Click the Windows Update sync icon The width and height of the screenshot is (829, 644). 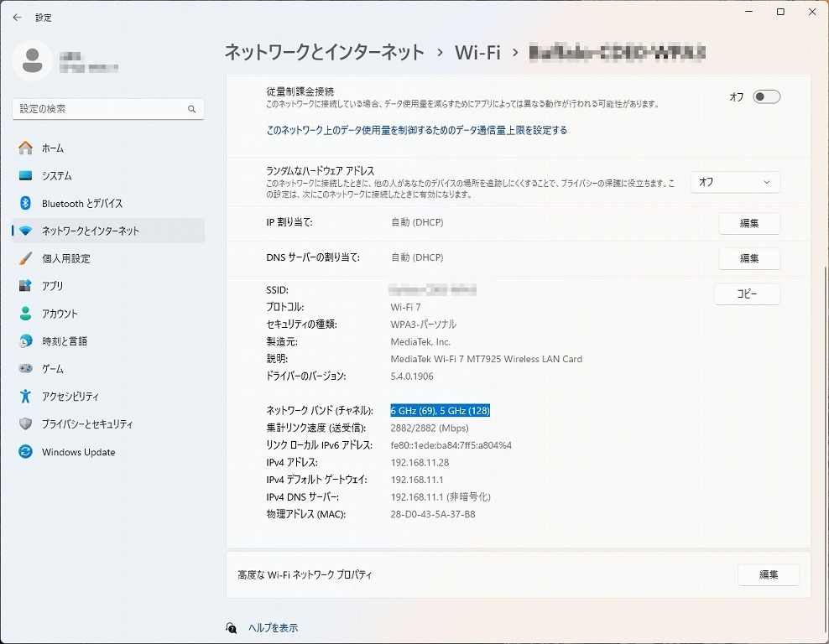pos(25,452)
